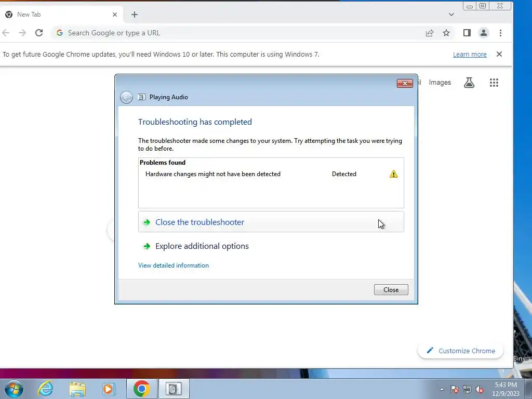Viewport: 532px width, 399px height.
Task: Click the Chrome back arrow
Action: 6,33
